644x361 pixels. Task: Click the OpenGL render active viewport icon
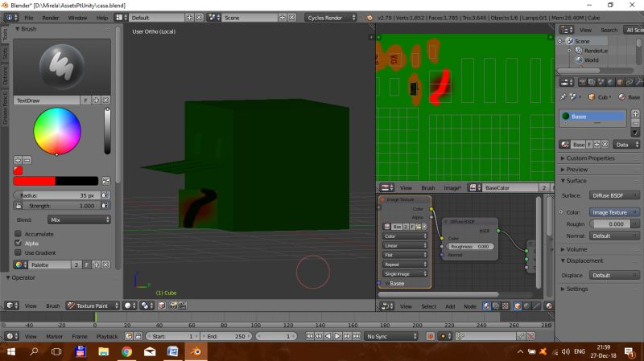pos(173,306)
